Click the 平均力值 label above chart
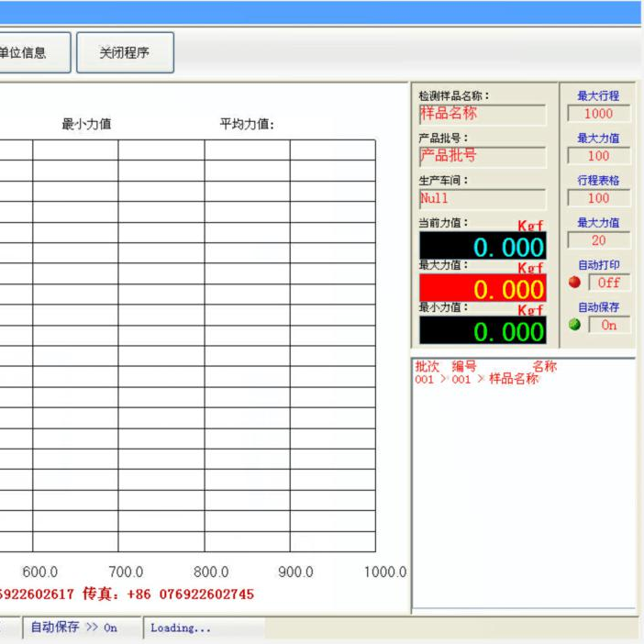The image size is (644, 644). [247, 125]
